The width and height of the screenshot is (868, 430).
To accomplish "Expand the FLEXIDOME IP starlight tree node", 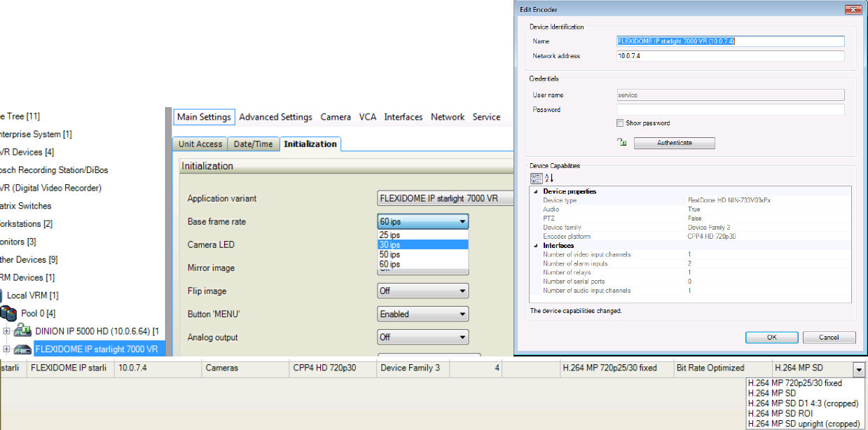I will pos(6,349).
